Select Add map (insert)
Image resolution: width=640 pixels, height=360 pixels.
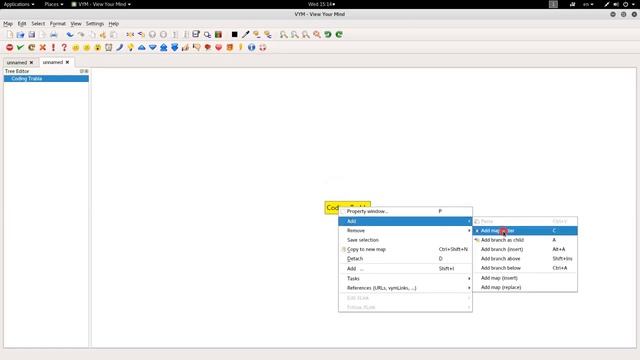click(525, 278)
